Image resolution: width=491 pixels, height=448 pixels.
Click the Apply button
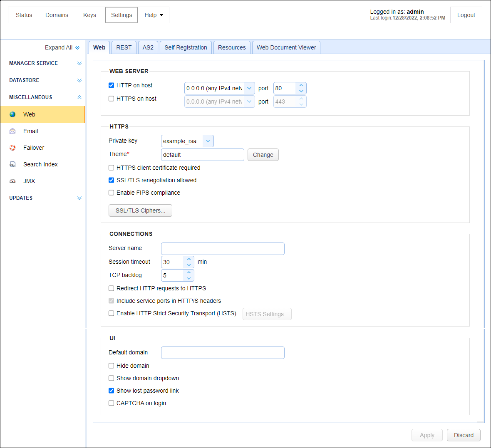point(427,435)
